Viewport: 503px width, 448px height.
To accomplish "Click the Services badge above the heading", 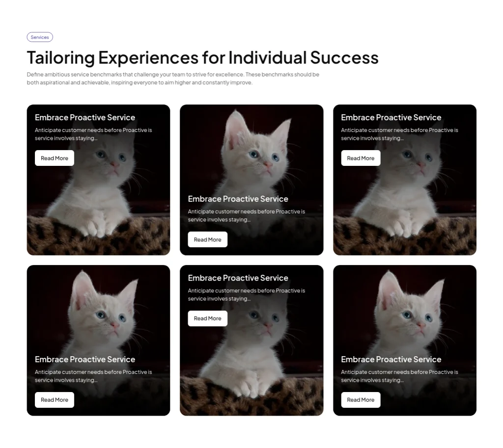I will (x=40, y=37).
